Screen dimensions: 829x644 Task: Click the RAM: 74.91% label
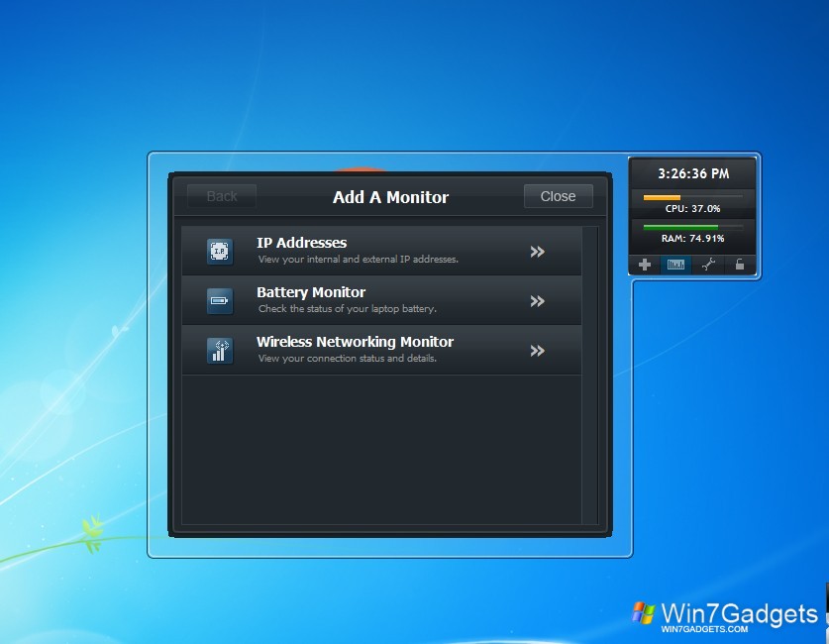tap(692, 239)
